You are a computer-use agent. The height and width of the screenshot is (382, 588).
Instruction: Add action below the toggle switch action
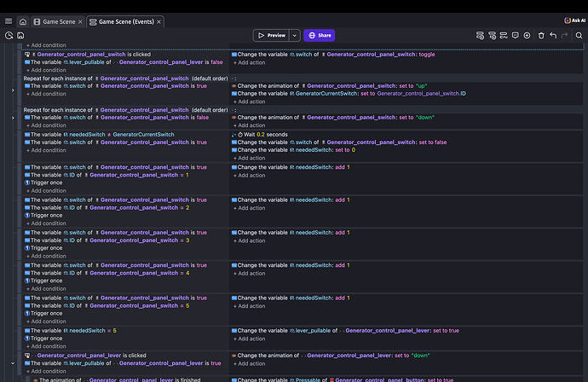coord(250,62)
